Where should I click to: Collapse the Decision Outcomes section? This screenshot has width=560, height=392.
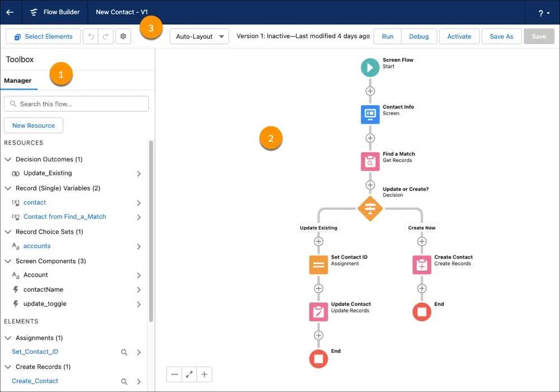(x=8, y=159)
